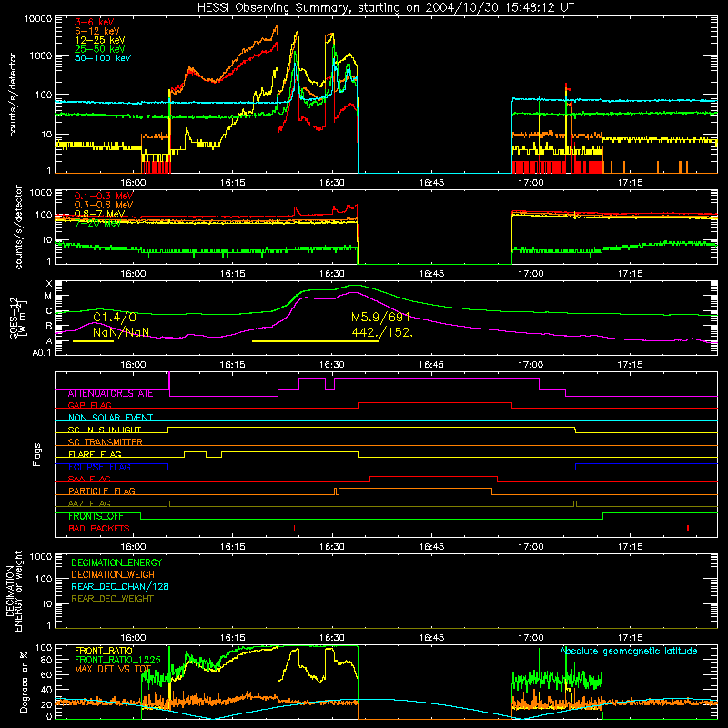The image size is (728, 728).
Task: Select the "DECIMATION_WEIGHT" legend label
Action: [x=116, y=575]
